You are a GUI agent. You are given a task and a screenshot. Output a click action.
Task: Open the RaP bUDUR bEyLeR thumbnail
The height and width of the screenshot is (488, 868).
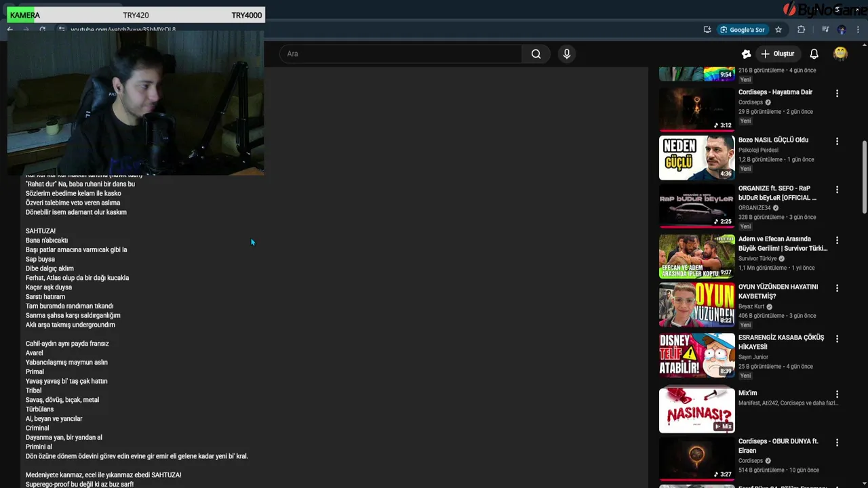696,207
